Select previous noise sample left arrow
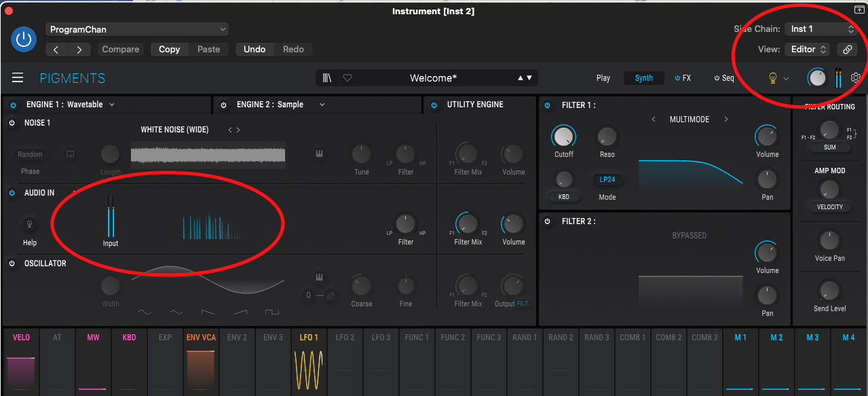 230,130
